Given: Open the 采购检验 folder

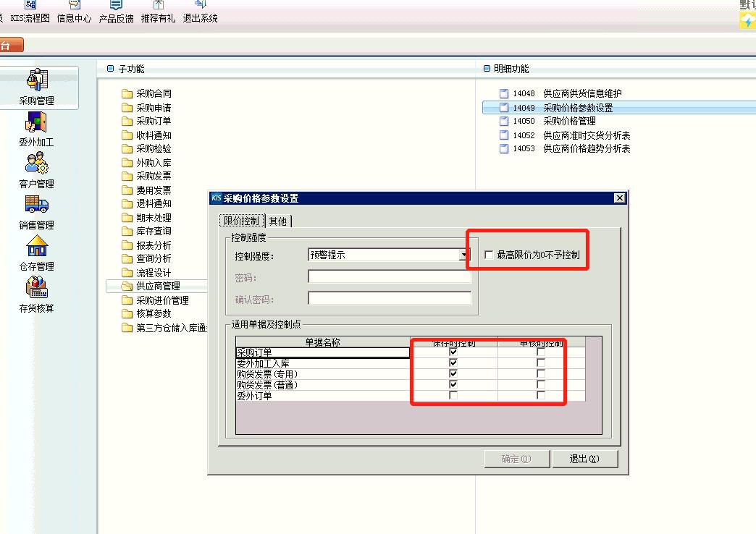Looking at the screenshot, I should (146, 148).
